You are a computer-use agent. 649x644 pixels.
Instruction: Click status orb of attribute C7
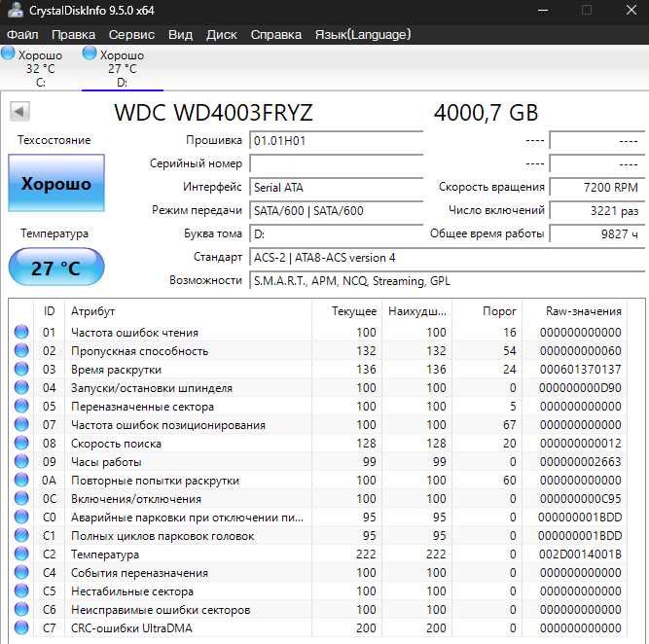point(21,627)
